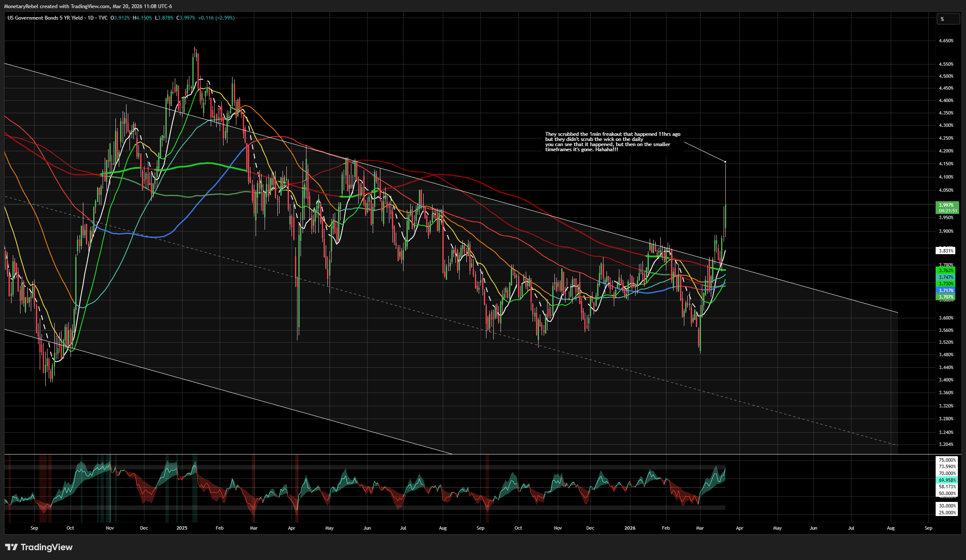Click the open value O3.912% in header
966x560 pixels.
tap(120, 18)
